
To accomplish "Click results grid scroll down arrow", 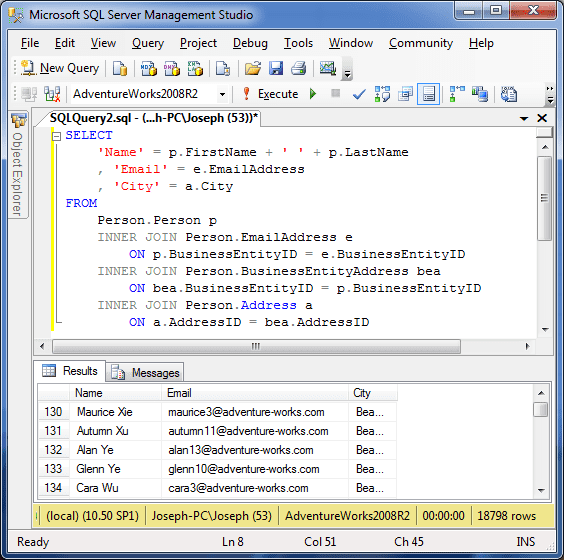I will [x=541, y=490].
